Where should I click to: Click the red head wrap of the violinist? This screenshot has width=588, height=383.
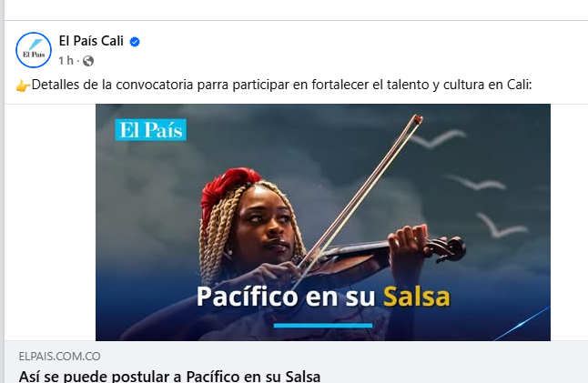click(x=227, y=189)
